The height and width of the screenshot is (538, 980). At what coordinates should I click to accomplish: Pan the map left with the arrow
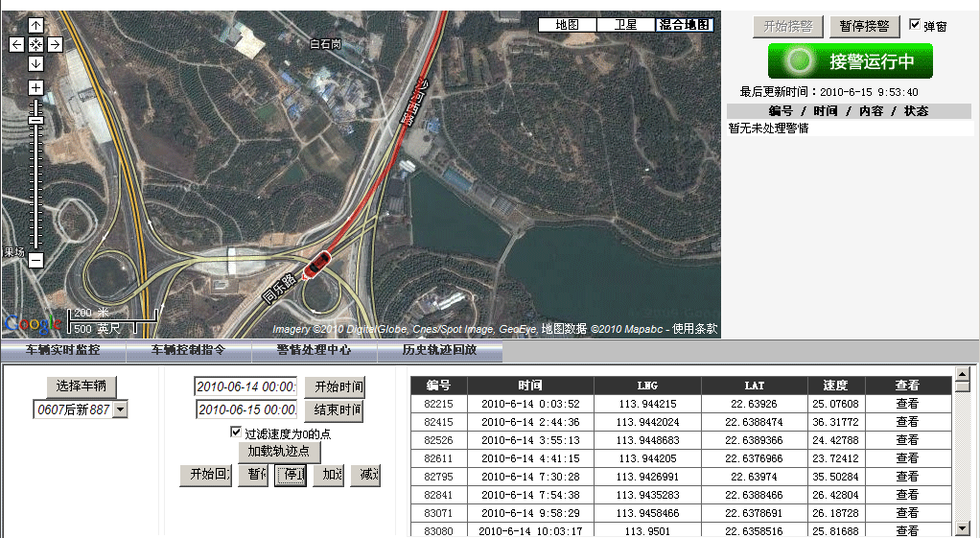point(16,44)
